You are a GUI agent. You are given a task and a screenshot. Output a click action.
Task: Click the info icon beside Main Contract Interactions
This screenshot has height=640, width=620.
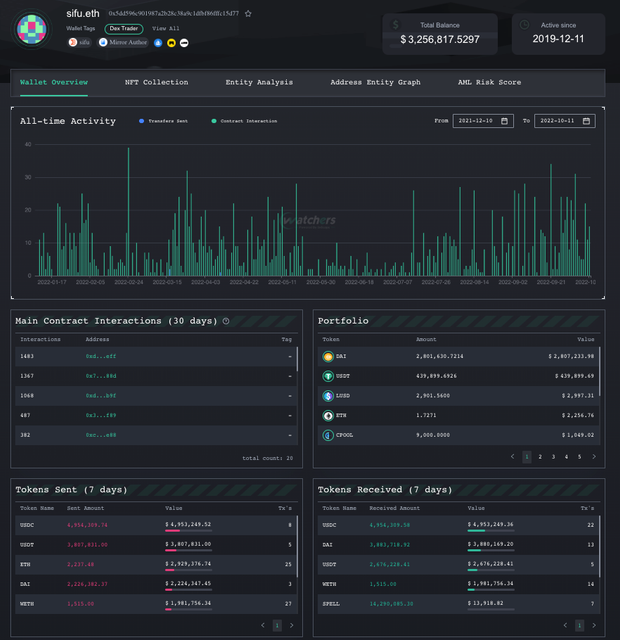coord(226,321)
